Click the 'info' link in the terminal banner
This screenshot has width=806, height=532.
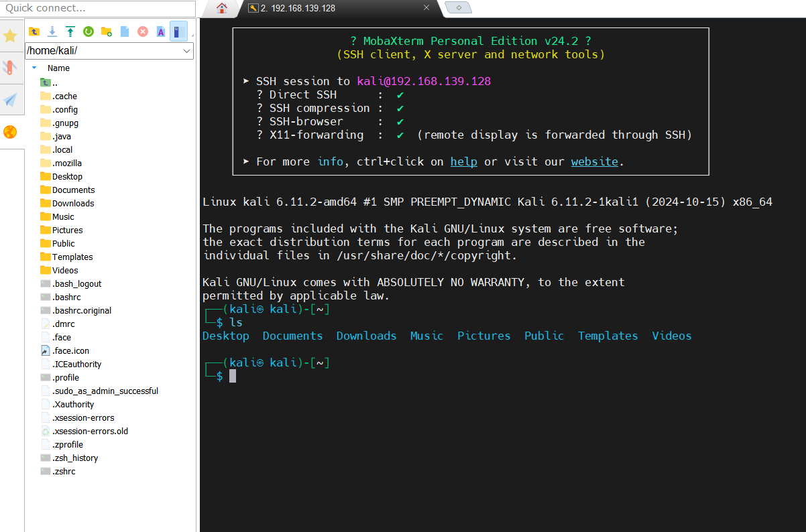pos(330,161)
